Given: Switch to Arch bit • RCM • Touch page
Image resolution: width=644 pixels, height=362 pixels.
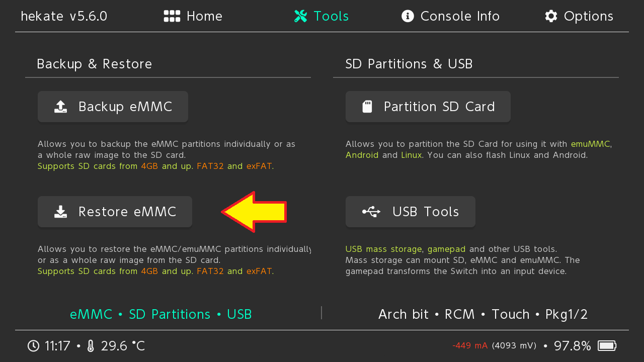Looking at the screenshot, I should click(482, 314).
